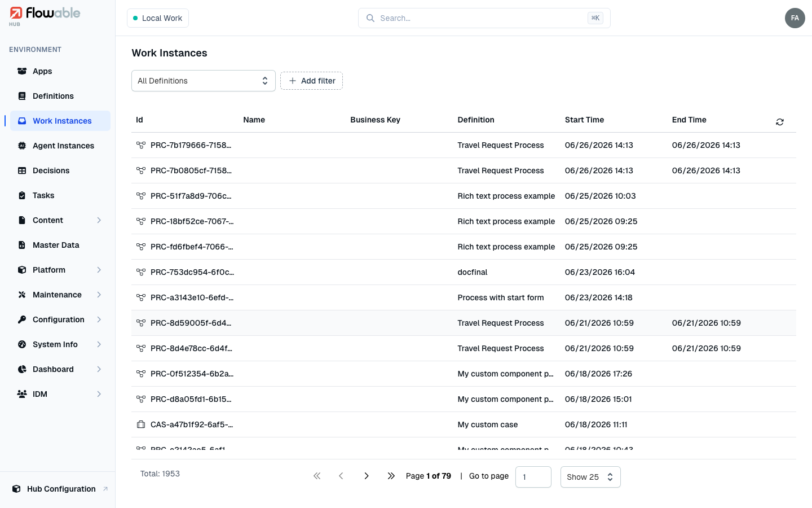Click the Tasks clipboard icon
Screen dimensions: 812x508
coord(22,195)
